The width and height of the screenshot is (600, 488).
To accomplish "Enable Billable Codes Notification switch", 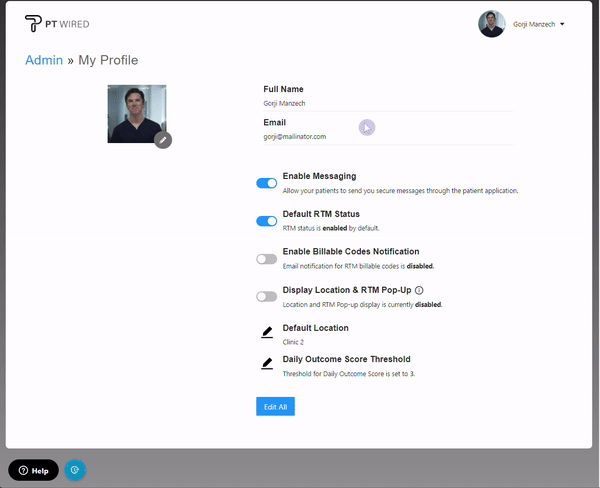I will tap(267, 259).
